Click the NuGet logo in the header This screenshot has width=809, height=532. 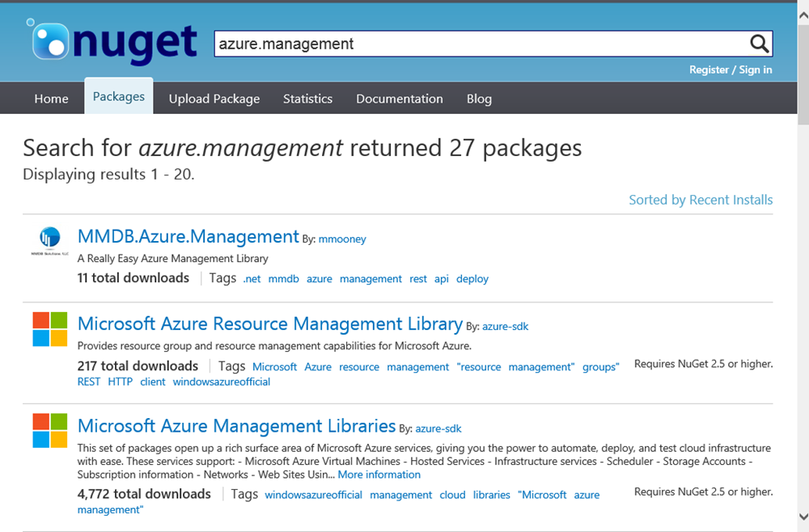pyautogui.click(x=113, y=41)
